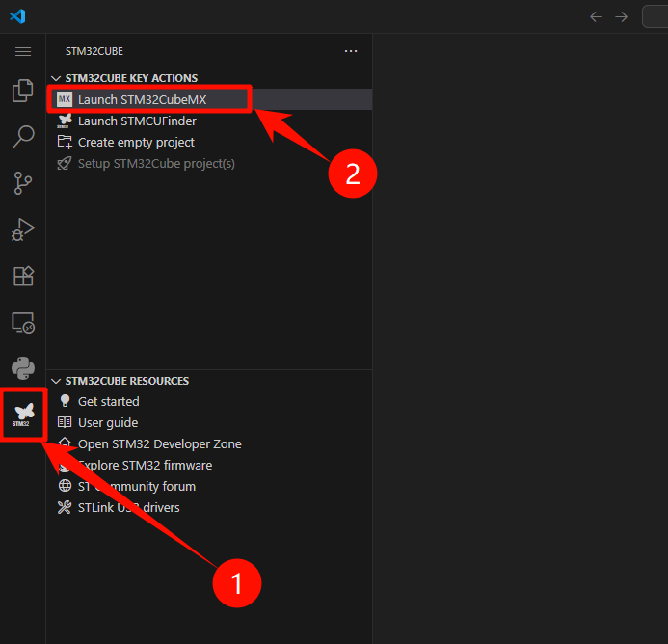Launch STM32CubeMX from key actions

[x=209, y=99]
